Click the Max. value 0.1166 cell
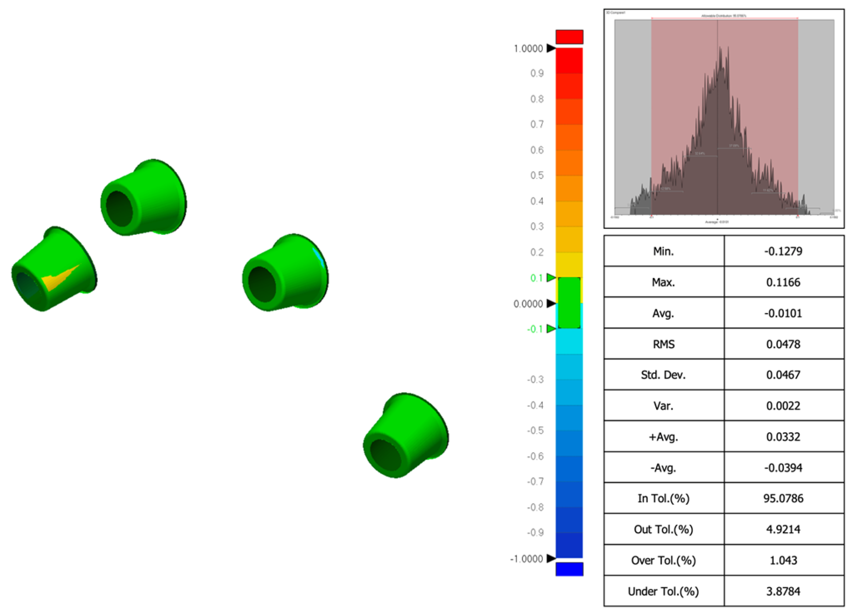The image size is (852, 616). tap(783, 282)
